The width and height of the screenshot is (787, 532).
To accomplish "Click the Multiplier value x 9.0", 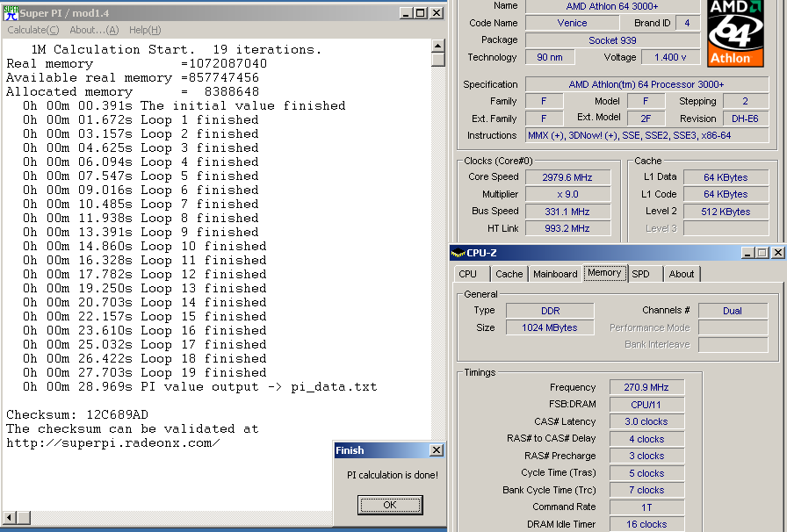I will (567, 194).
